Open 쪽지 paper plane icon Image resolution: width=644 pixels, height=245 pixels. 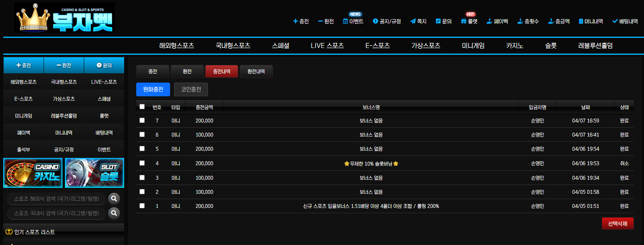click(x=413, y=21)
